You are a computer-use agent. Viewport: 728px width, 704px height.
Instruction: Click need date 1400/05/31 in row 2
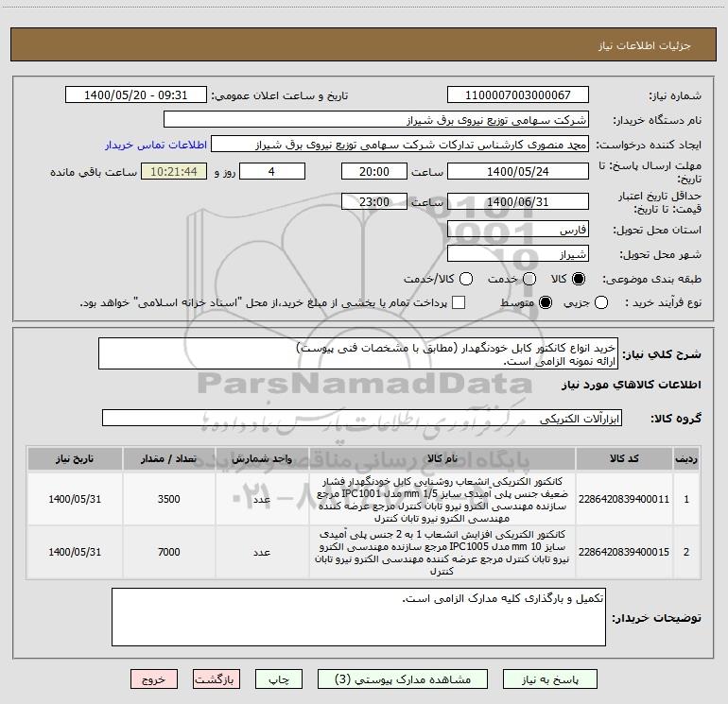point(75,552)
